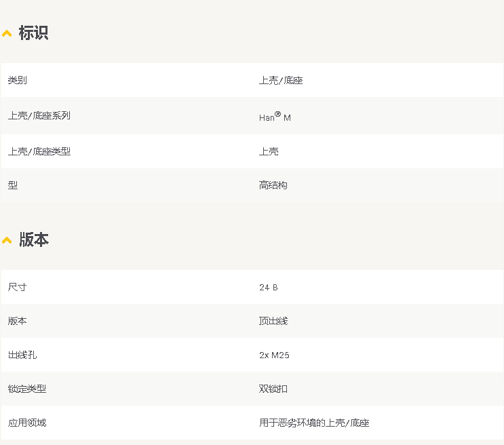Image resolution: width=504 pixels, height=445 pixels.
Task: Collapse the 标识 section using its yellow chevron
Action: point(7,33)
